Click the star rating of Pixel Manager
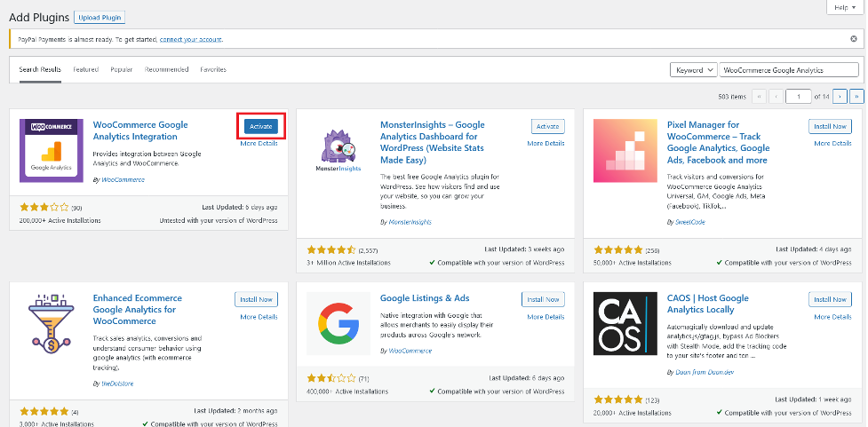 pyautogui.click(x=617, y=250)
